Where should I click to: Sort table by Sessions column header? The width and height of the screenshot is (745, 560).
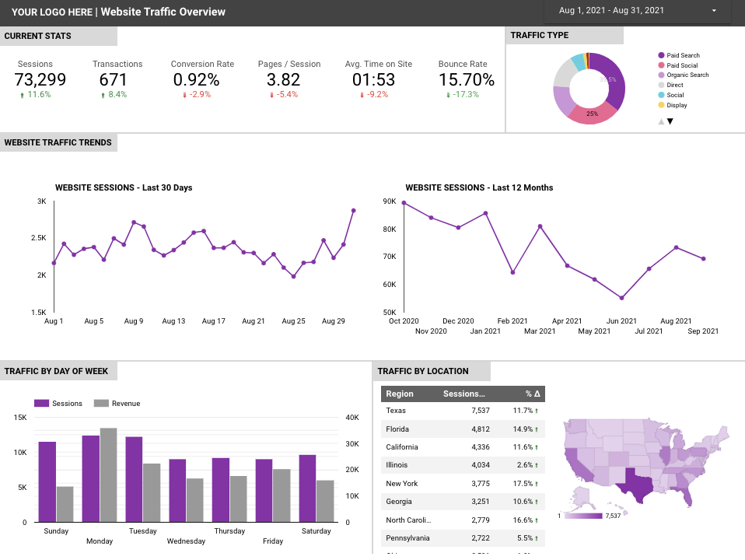463,394
